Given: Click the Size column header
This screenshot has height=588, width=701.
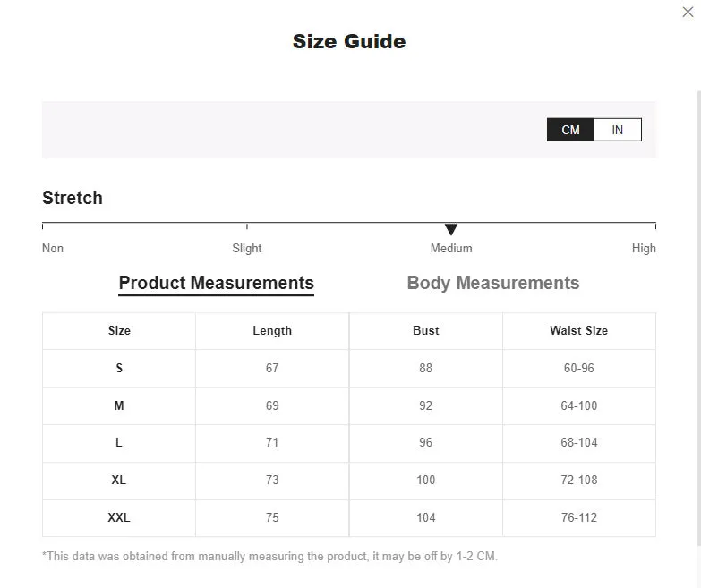Looking at the screenshot, I should [119, 330].
